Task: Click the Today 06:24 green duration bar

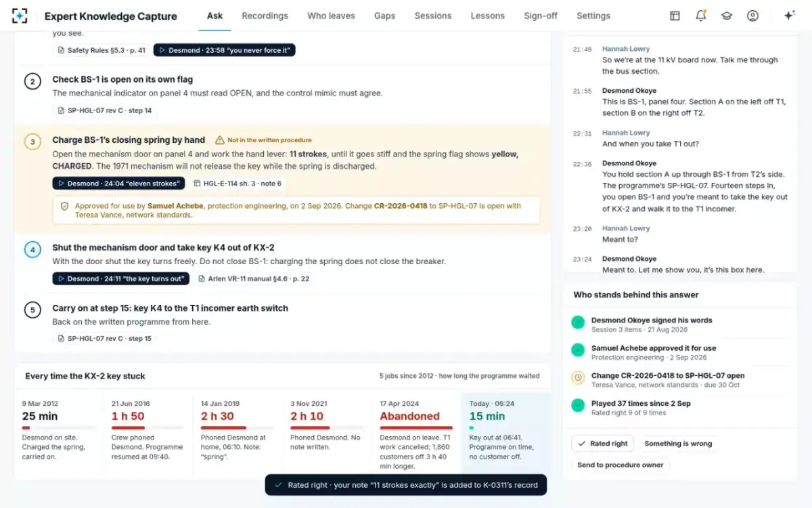Action: 472,428
